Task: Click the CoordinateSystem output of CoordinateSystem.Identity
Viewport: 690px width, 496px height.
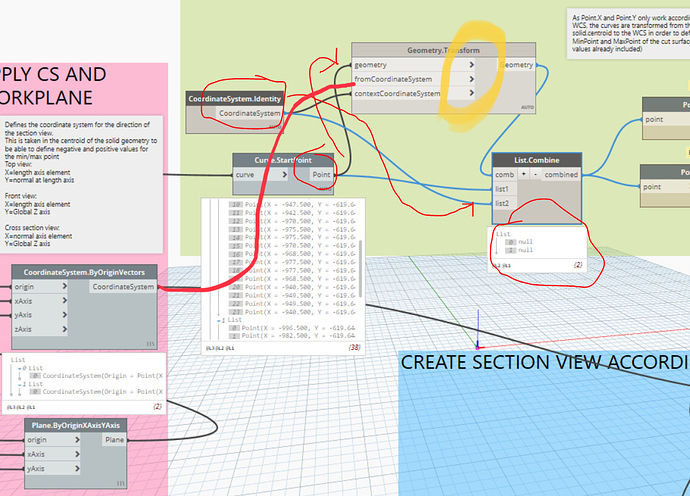Action: (x=250, y=113)
